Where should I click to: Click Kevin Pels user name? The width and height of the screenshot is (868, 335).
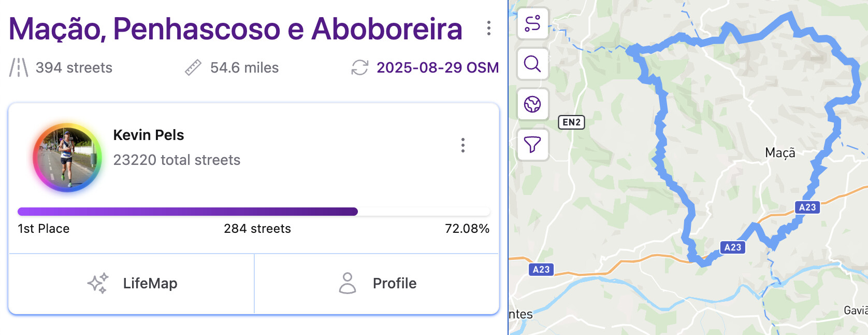(x=149, y=135)
